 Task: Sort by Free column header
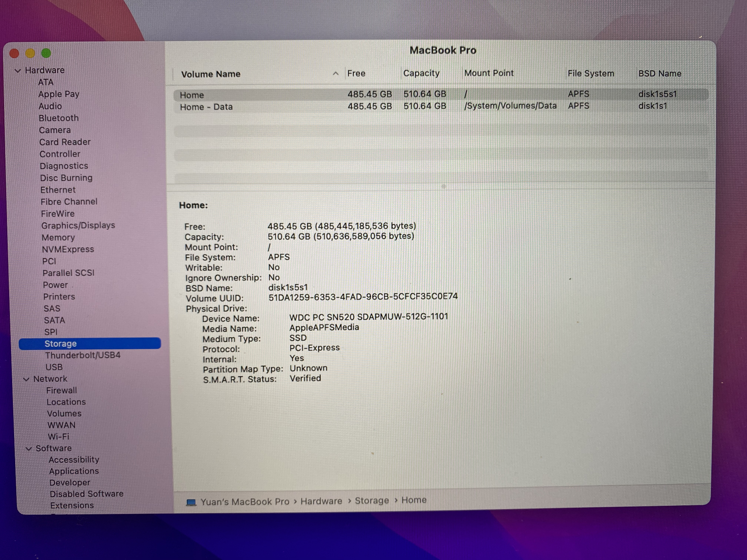[356, 73]
